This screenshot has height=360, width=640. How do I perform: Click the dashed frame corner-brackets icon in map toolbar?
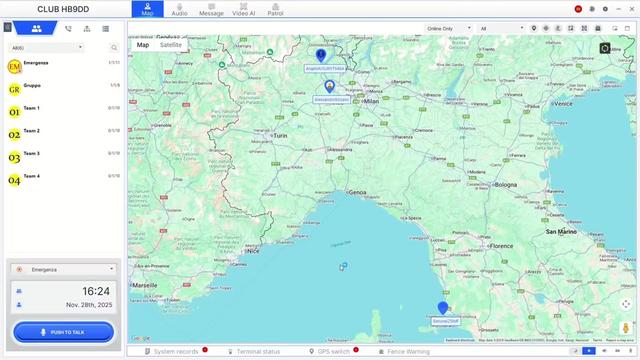(x=584, y=28)
